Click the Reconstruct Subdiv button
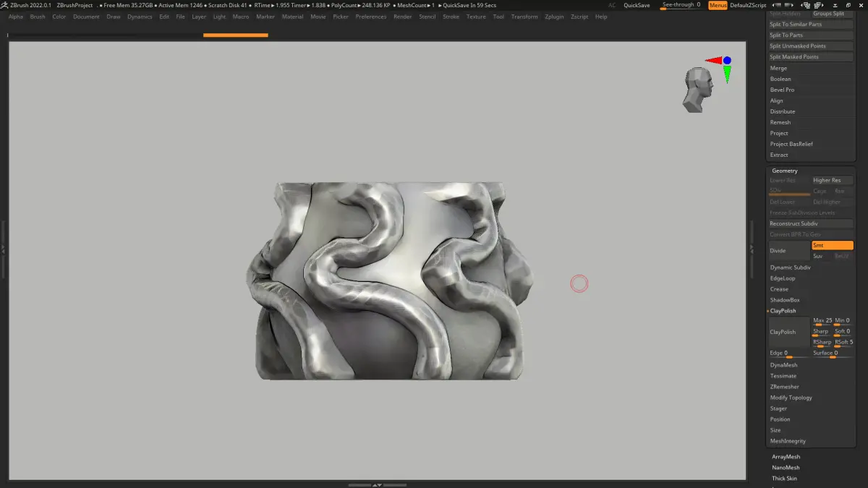This screenshot has height=488, width=868. (811, 223)
